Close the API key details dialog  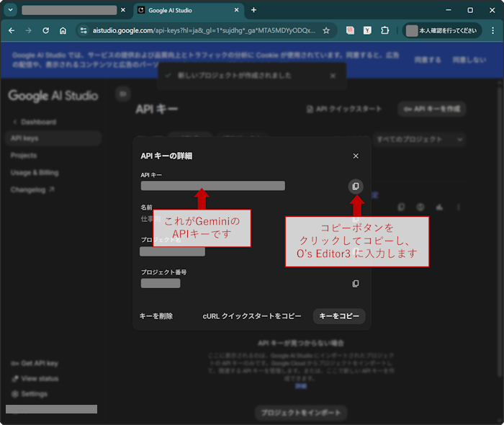pos(356,156)
